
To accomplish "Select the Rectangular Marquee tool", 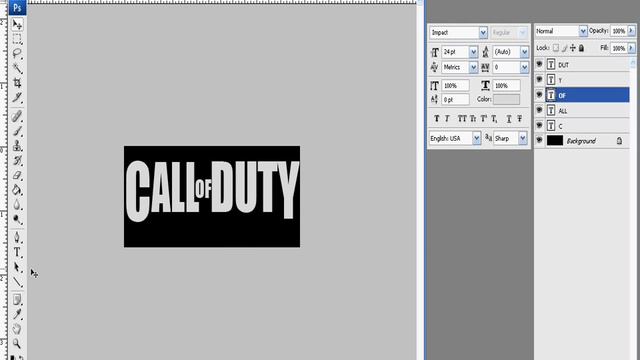I will coord(17,39).
